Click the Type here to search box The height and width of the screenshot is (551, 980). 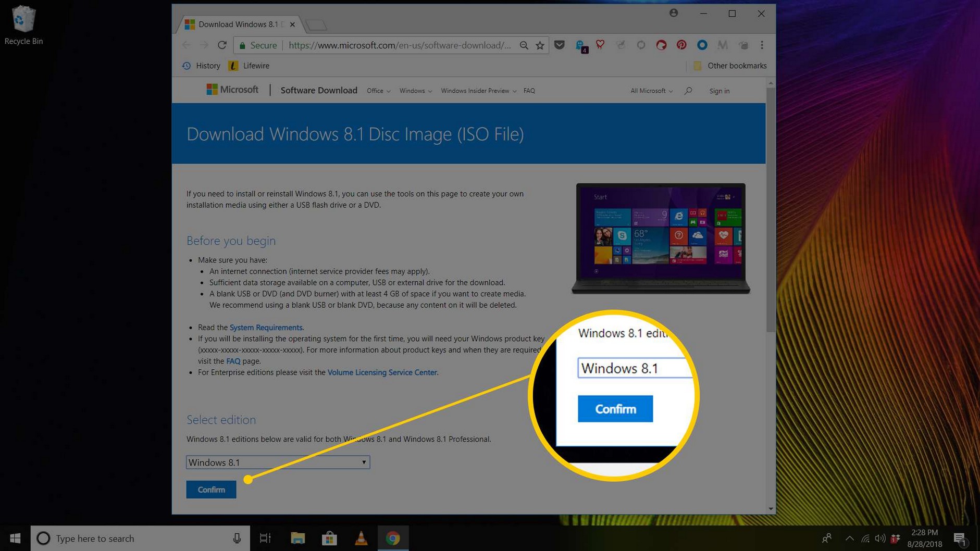point(140,538)
